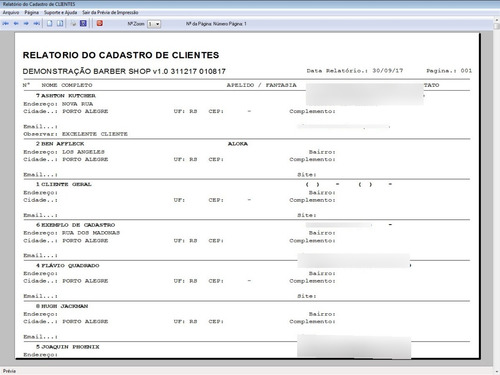Click the Pagina.: 001 text

coord(449,71)
